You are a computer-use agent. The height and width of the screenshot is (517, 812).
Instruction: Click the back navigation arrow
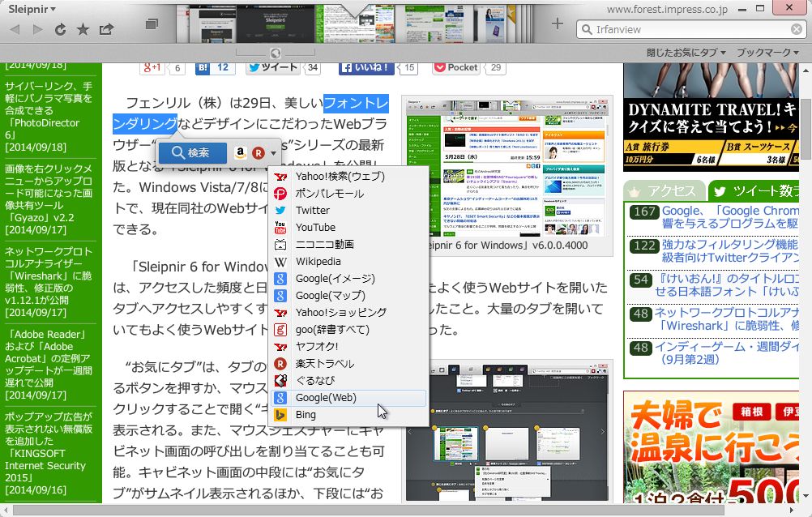[14, 28]
